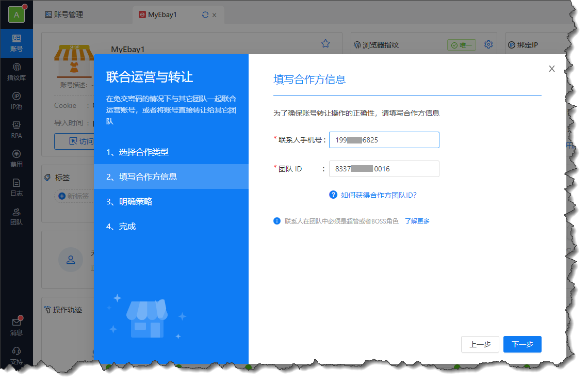Open 如何获得合作方团队ID help link
Viewport: 588px width, 383px height.
[378, 195]
